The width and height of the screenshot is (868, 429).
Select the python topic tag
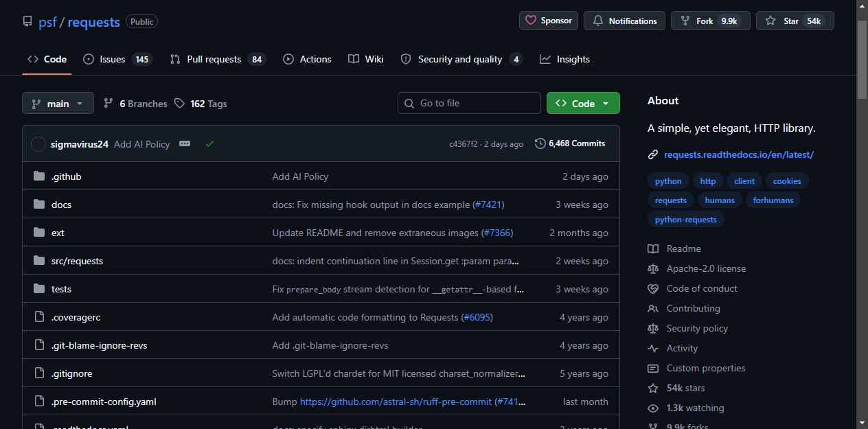668,181
